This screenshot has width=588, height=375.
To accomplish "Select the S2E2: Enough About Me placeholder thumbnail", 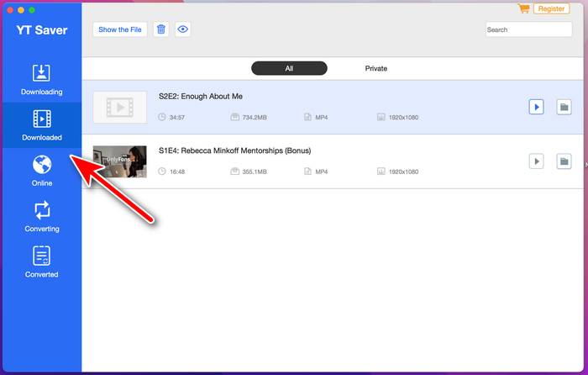I will pos(119,107).
